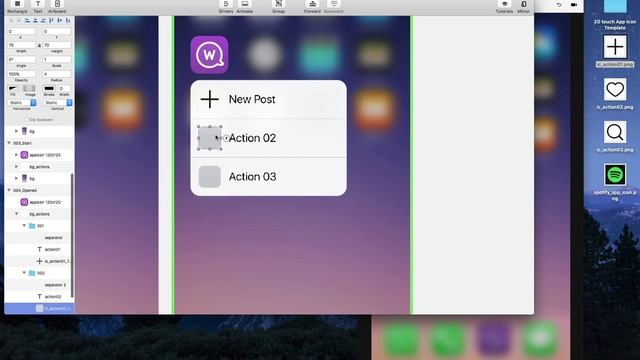Click the X position field
This screenshot has width=640, height=360.
tap(22, 31)
